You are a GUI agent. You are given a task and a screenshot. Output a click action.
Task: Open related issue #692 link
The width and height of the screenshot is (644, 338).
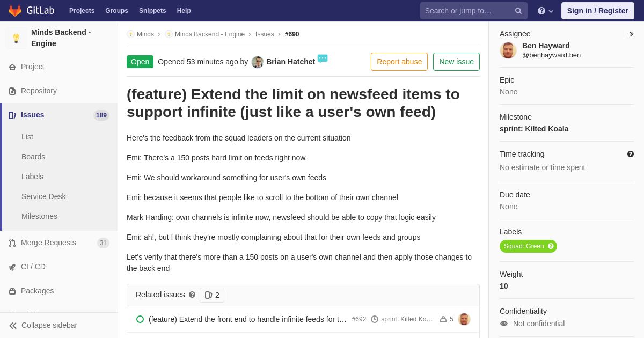tap(247, 319)
